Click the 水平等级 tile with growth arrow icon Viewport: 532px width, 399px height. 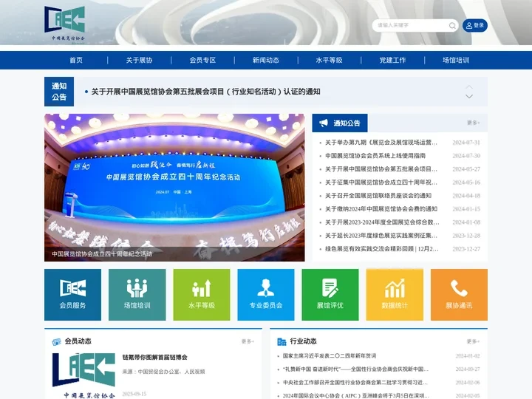(x=202, y=295)
